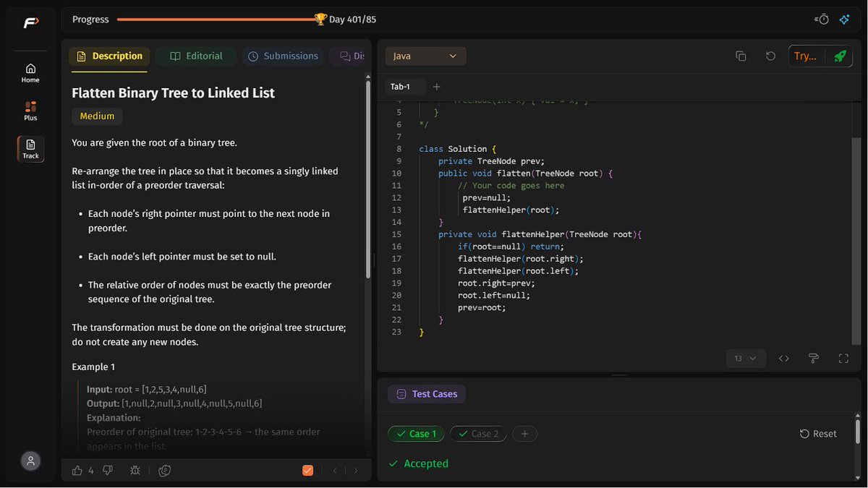Open the notes sticker icon

click(165, 470)
